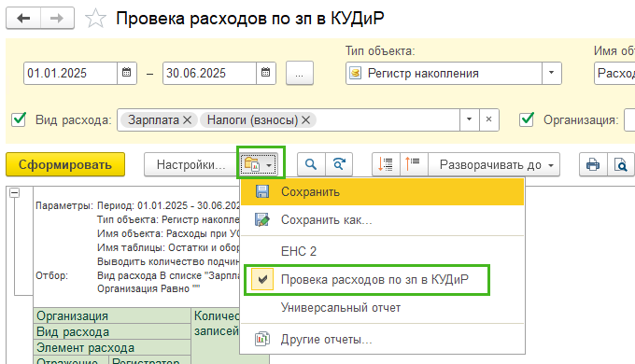Choose Универсальный отчет variant
635x364 pixels.
point(382,308)
